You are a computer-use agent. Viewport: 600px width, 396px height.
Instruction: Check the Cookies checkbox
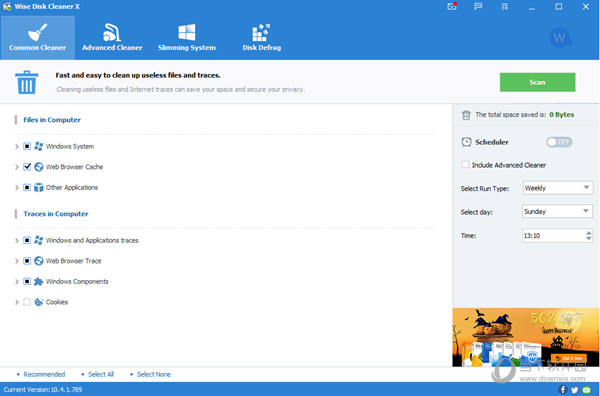(27, 302)
